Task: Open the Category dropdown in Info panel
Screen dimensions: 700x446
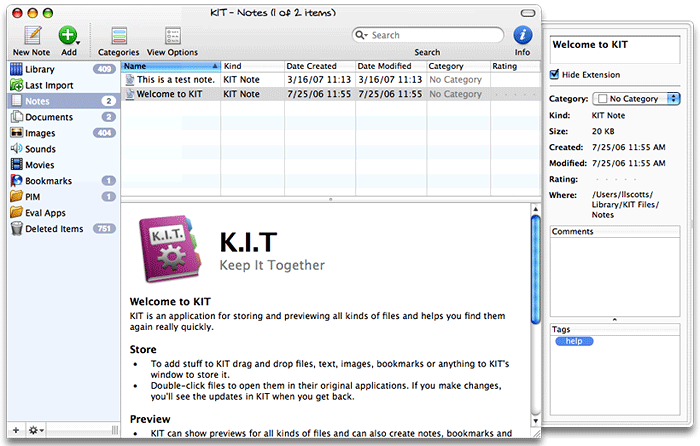Action: coord(636,99)
